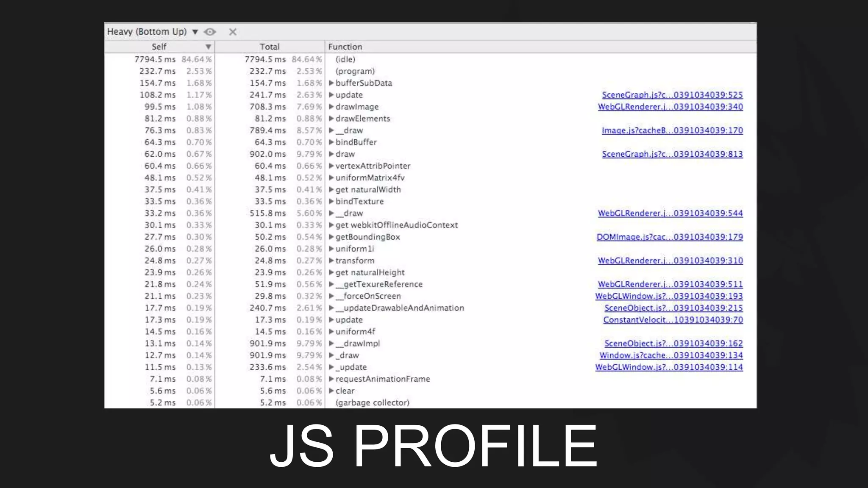
Task: Expand the clear row
Action: click(x=331, y=391)
